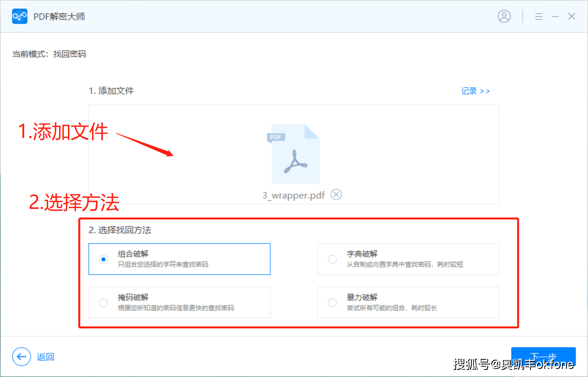Open the 记录 >> history link

(x=475, y=91)
